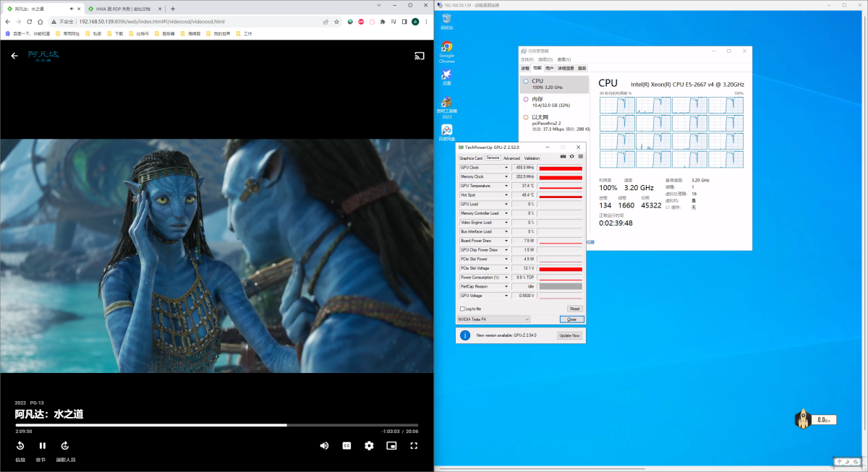This screenshot has height=472, width=868.
Task: Open the NVIDIA Tesla P4 device dropdown
Action: [x=493, y=319]
